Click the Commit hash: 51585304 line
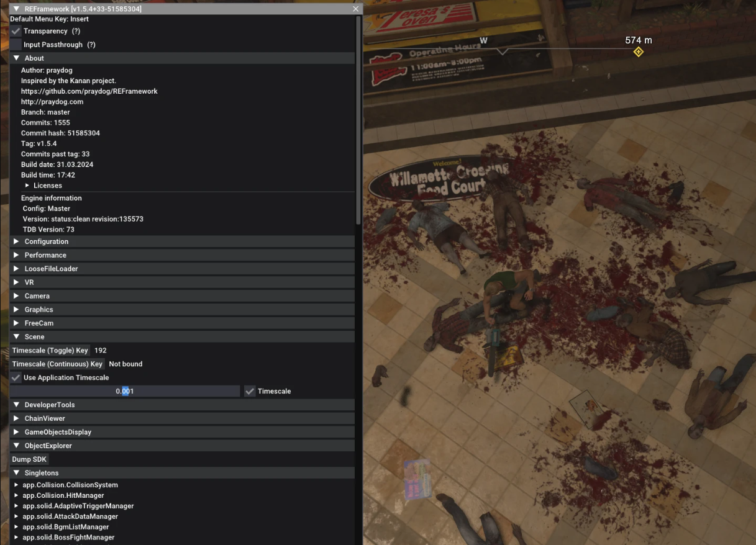This screenshot has width=756, height=545. point(60,133)
